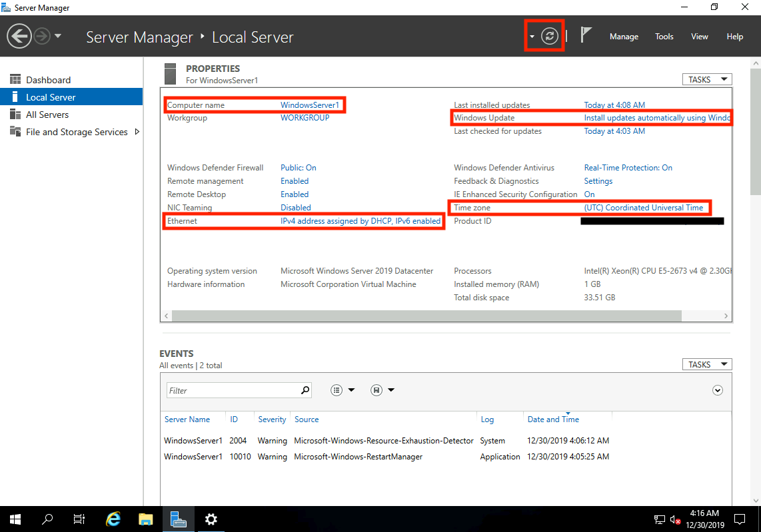Click the WindowsServer1 computer name link
This screenshot has width=761, height=532.
[x=310, y=105]
